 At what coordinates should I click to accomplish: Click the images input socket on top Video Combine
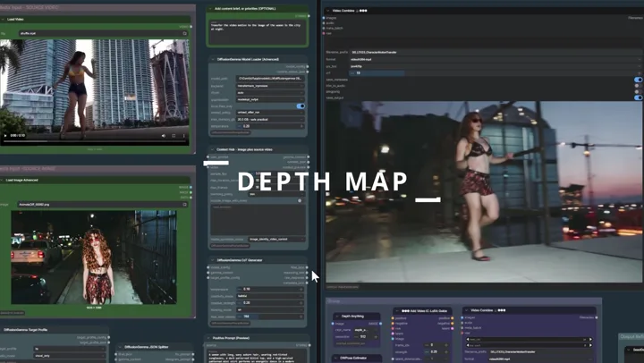point(324,18)
